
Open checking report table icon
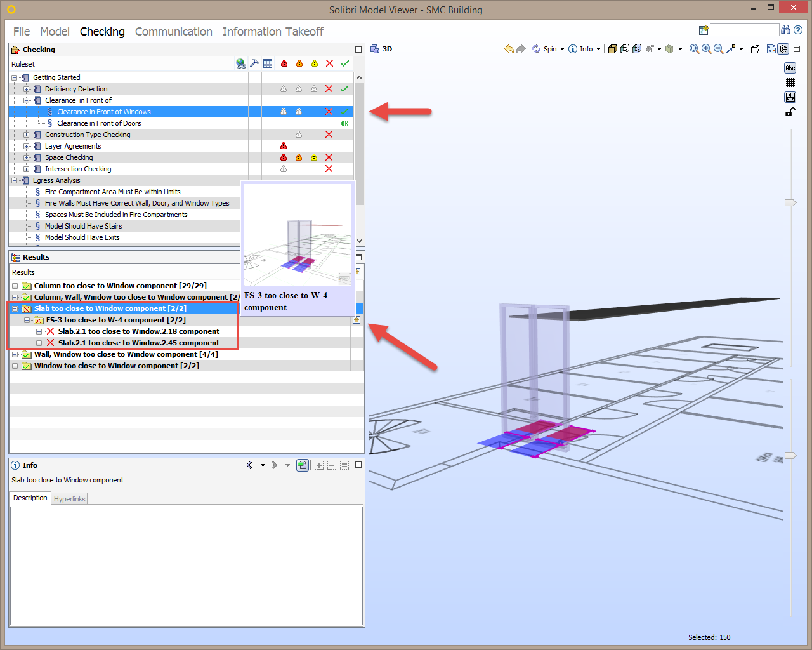coord(267,63)
